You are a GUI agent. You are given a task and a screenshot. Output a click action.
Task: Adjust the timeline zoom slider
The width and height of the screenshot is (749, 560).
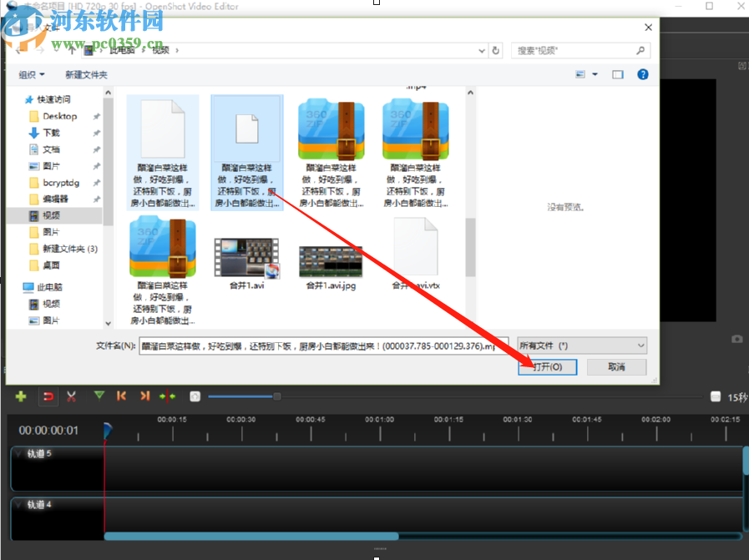point(276,397)
